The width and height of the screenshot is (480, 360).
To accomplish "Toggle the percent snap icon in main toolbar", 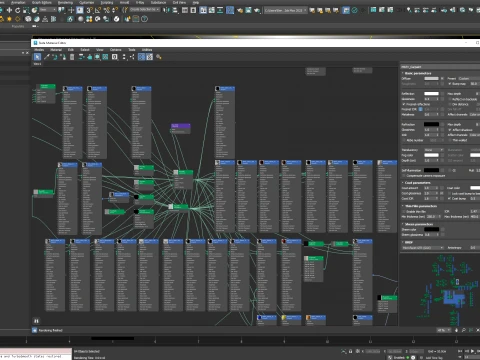I will 107,10.
